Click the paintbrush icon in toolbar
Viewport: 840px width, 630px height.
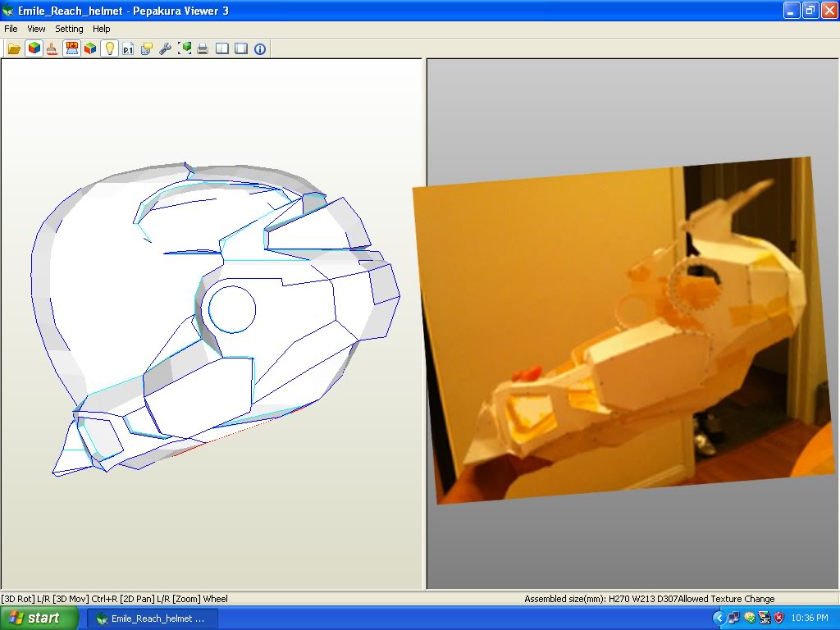[52, 48]
